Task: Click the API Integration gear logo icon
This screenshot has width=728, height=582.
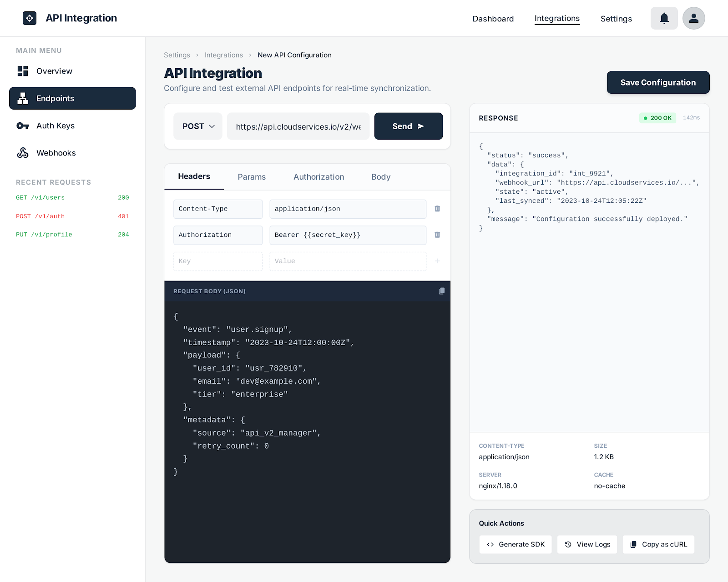Action: (x=30, y=18)
